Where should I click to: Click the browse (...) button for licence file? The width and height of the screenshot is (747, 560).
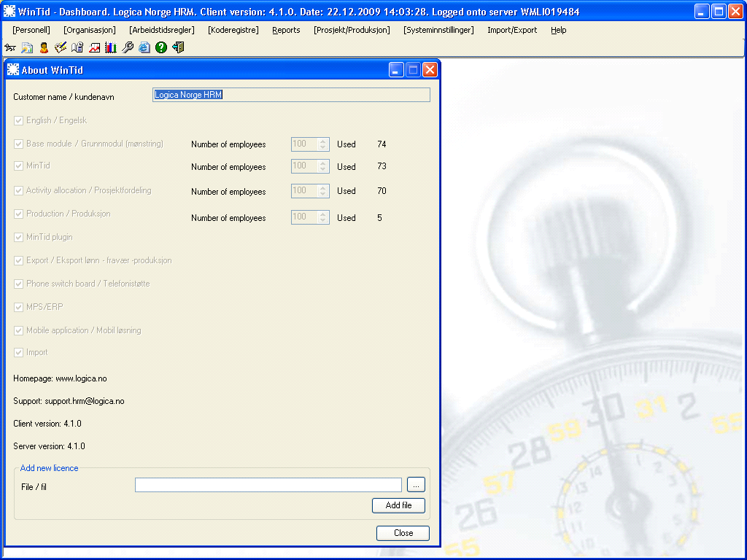(416, 485)
